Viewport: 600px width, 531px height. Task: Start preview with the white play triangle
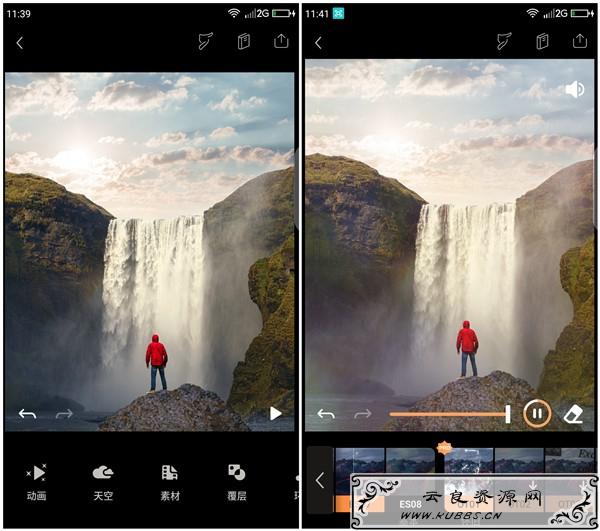click(276, 414)
